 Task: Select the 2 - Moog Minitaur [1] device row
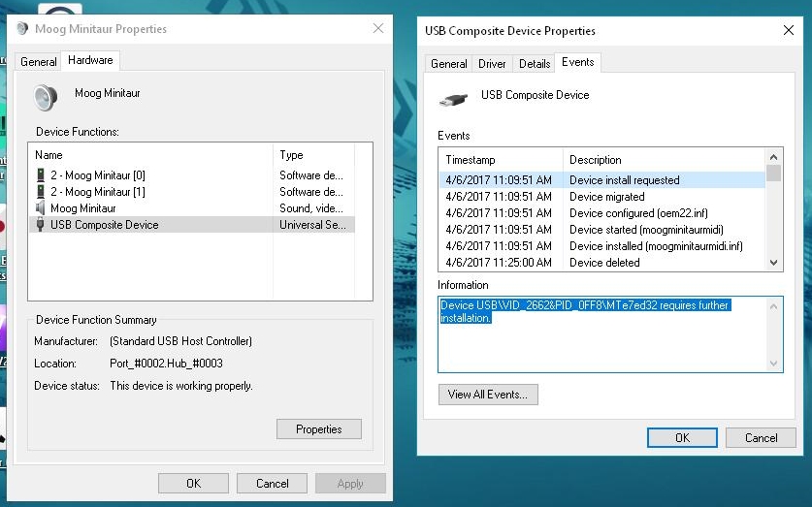pos(97,192)
